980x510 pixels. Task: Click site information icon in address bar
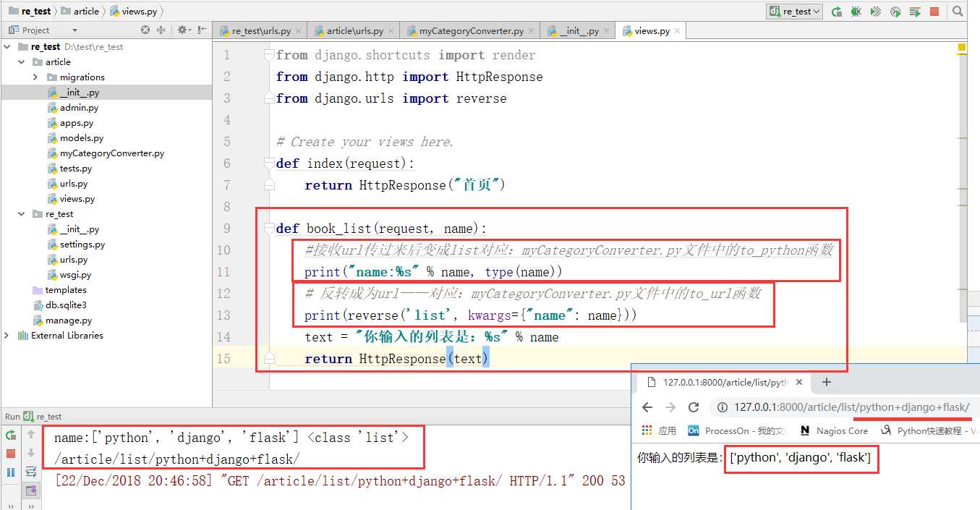(723, 407)
